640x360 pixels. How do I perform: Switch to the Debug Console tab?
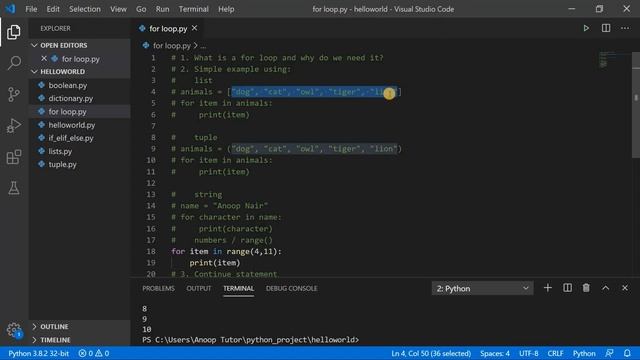click(291, 288)
